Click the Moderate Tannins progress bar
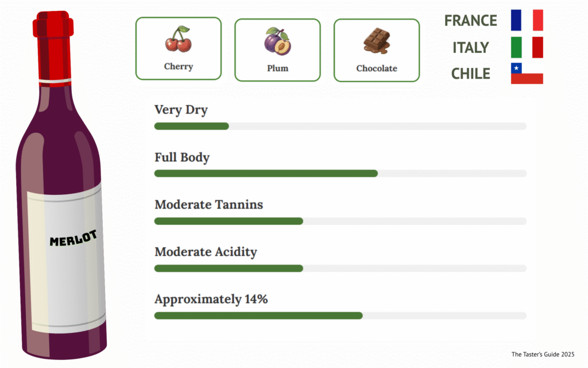This screenshot has height=368, width=588. click(340, 221)
